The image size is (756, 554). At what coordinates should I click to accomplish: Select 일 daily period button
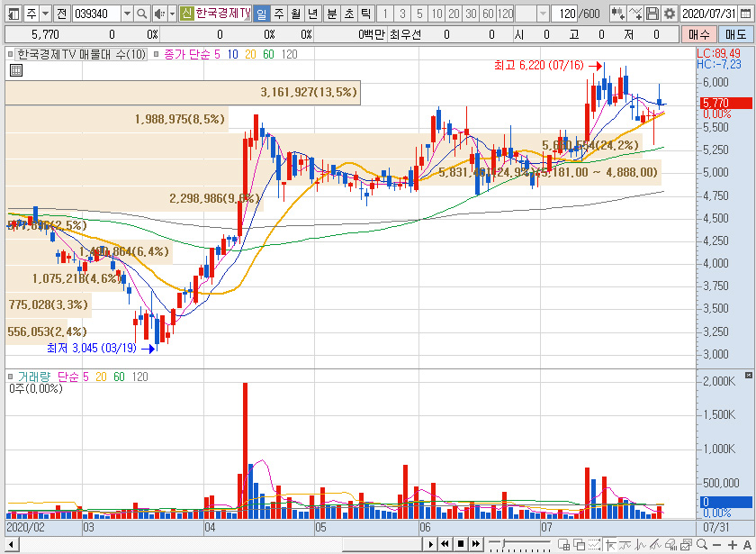[x=261, y=14]
